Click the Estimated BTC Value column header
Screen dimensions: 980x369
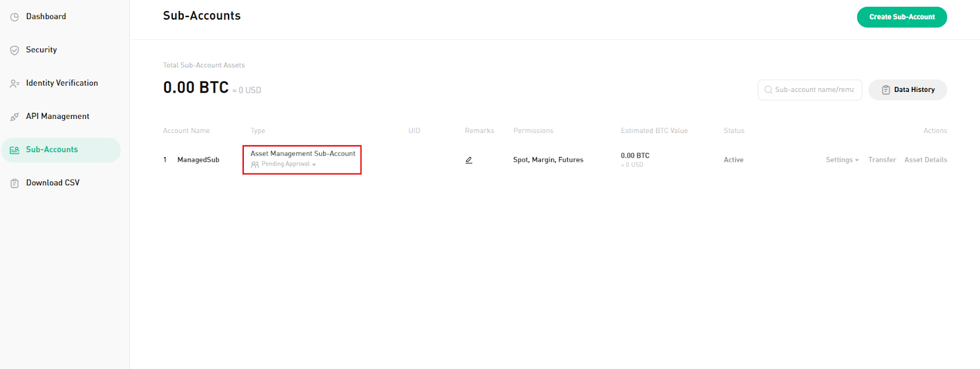click(x=654, y=131)
